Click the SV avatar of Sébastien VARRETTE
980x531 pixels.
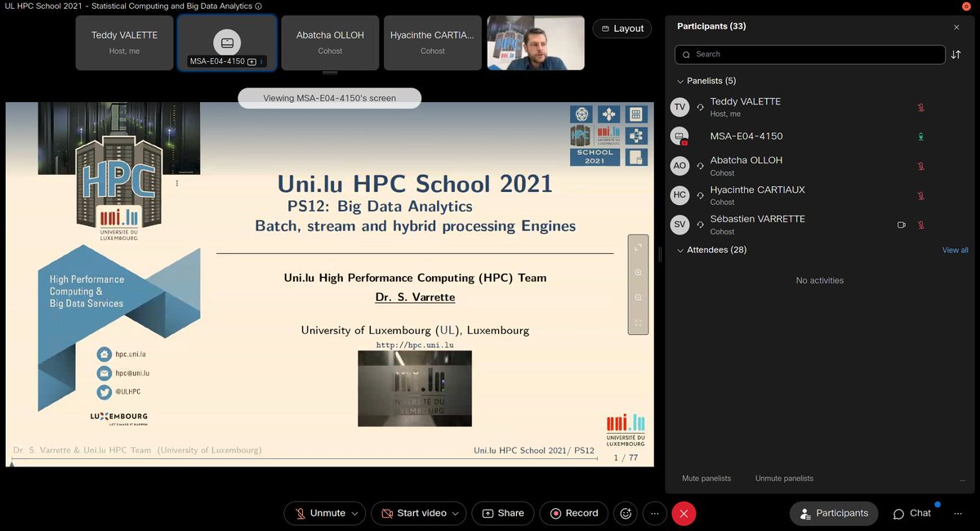[x=679, y=225]
